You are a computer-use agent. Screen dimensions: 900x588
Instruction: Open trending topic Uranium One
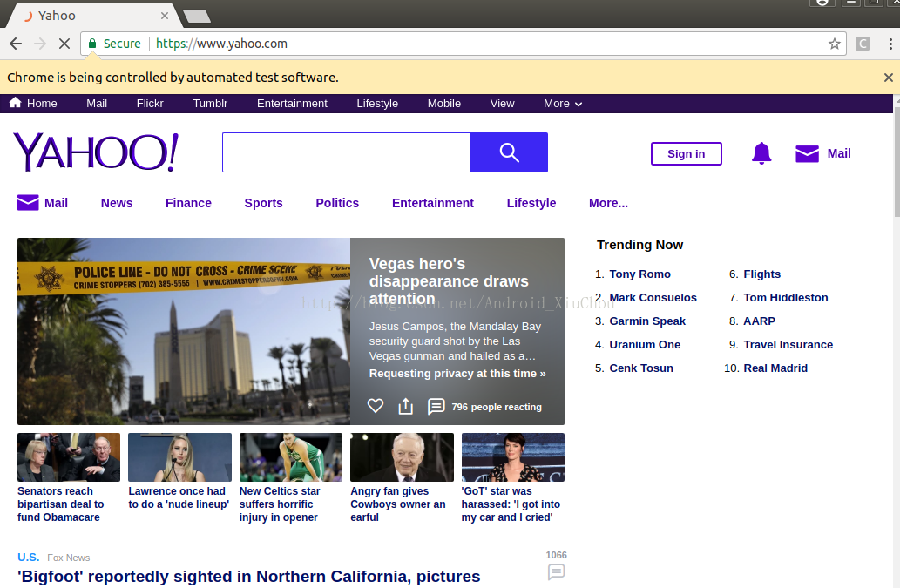[645, 345]
